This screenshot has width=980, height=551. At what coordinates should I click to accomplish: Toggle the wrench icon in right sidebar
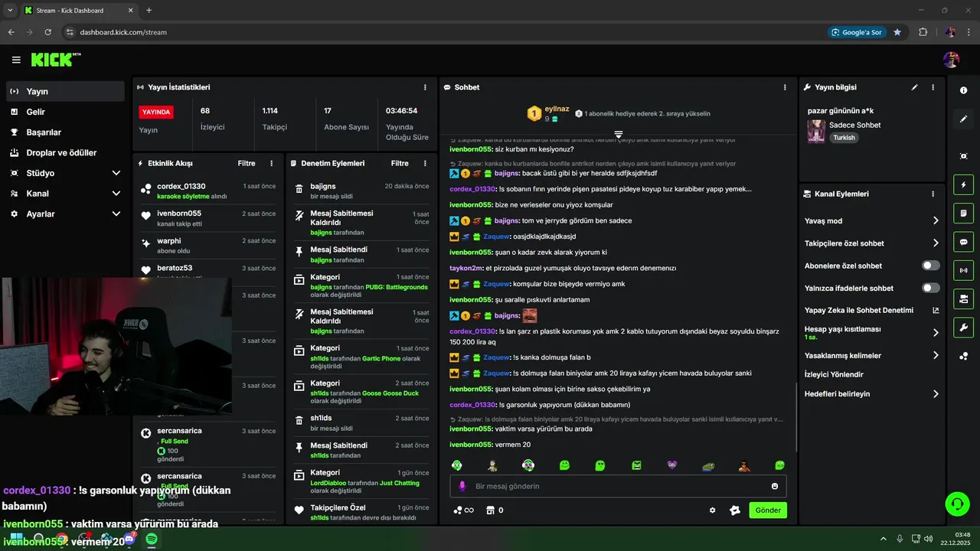[x=963, y=327]
